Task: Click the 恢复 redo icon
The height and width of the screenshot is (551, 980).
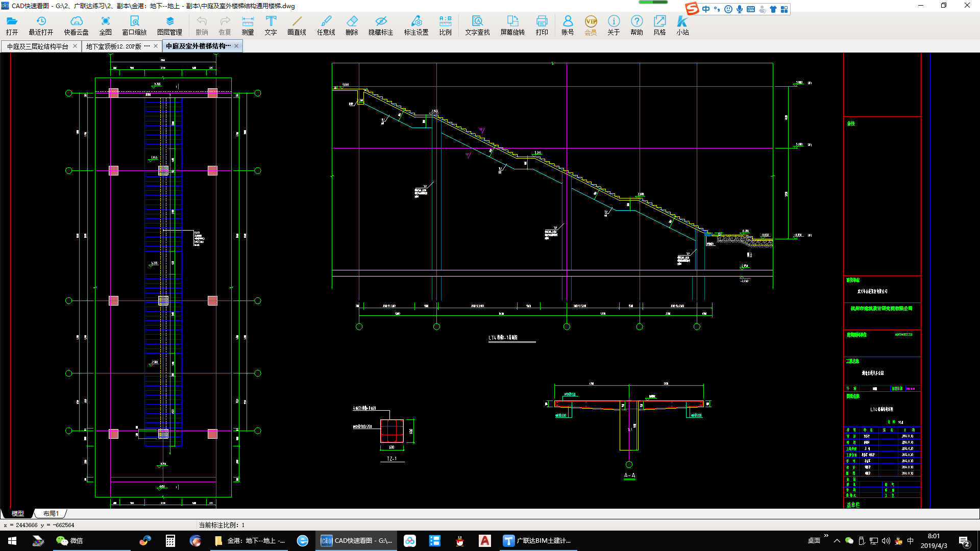Action: click(x=225, y=25)
